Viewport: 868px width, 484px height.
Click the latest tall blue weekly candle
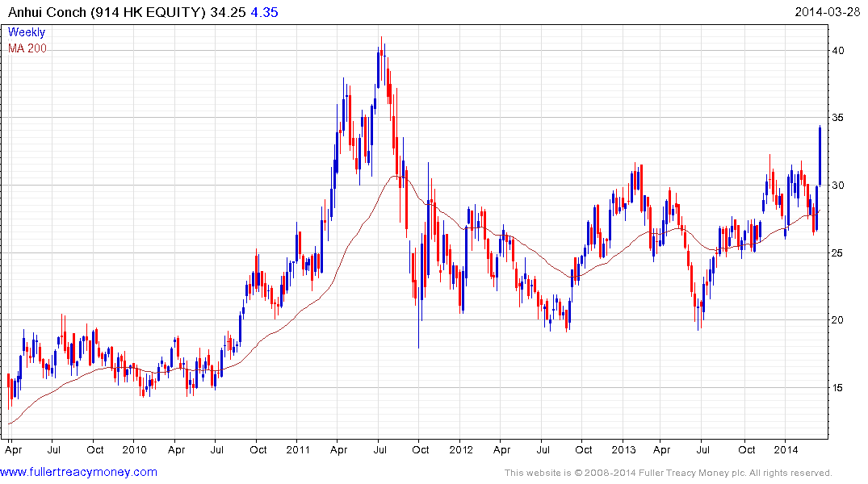tap(820, 156)
